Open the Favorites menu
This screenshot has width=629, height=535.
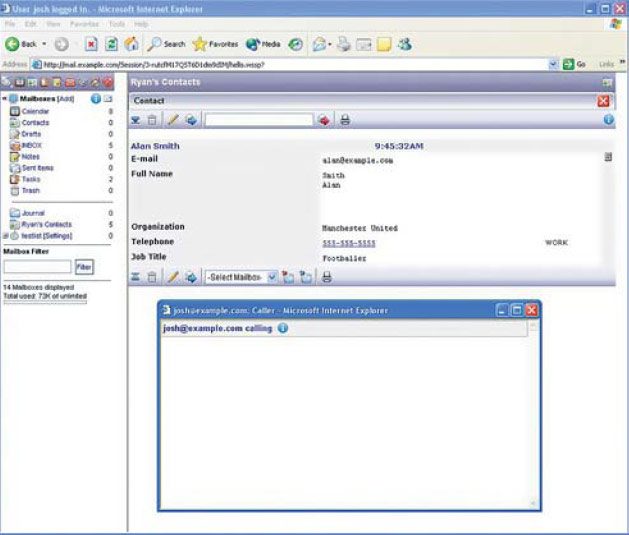pyautogui.click(x=84, y=22)
